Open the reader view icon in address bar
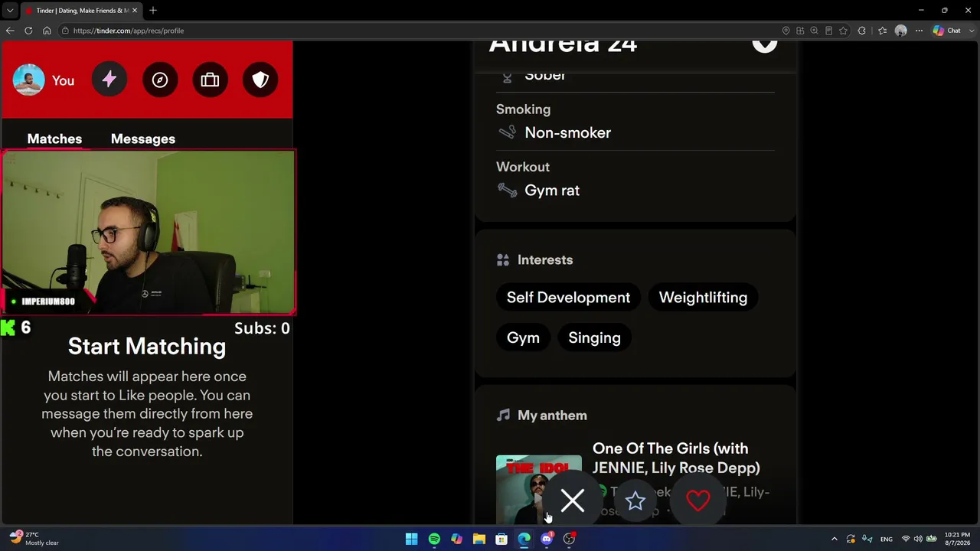This screenshot has width=980, height=551. click(x=829, y=31)
